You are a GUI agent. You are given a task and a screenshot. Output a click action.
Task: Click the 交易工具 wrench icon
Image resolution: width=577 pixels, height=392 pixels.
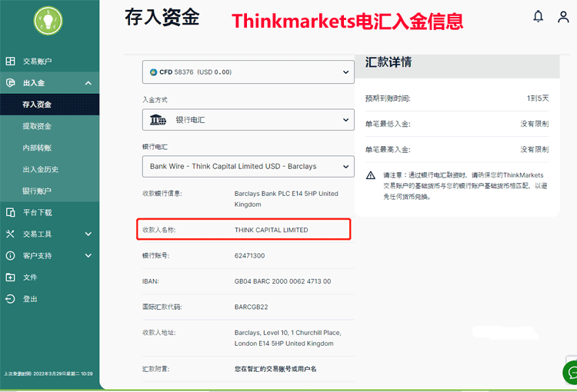[x=10, y=234]
